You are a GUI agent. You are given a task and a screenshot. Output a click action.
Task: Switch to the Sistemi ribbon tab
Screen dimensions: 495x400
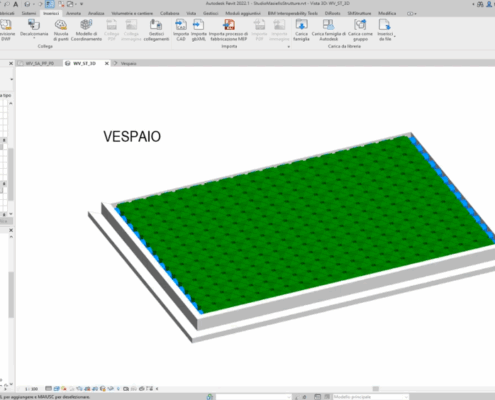29,13
